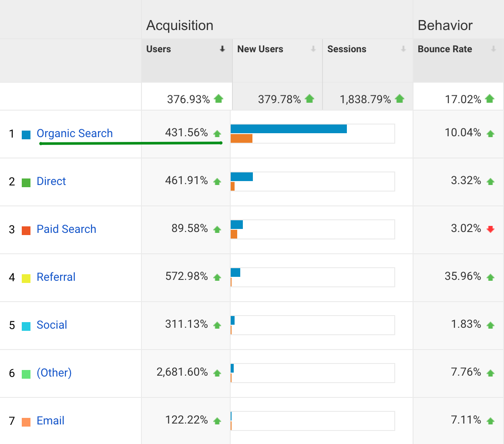The image size is (504, 444).
Task: Sort by Sessions arrow icon
Action: pos(403,49)
